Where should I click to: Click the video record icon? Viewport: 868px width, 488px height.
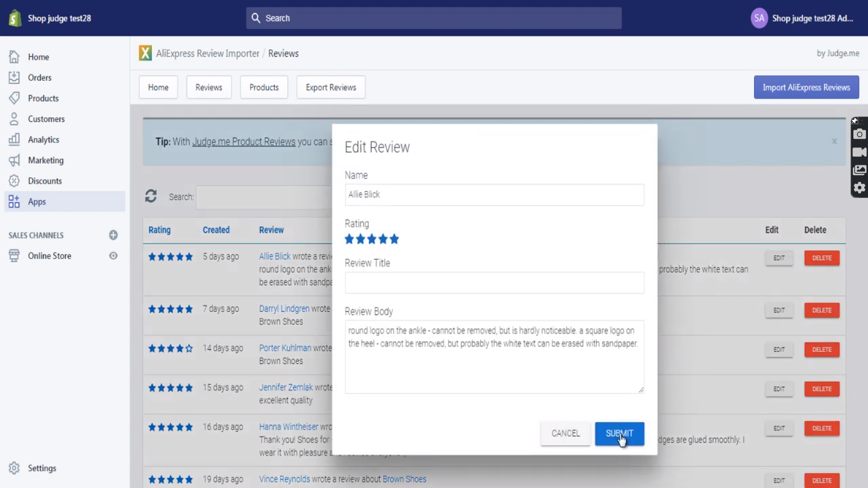coord(859,152)
